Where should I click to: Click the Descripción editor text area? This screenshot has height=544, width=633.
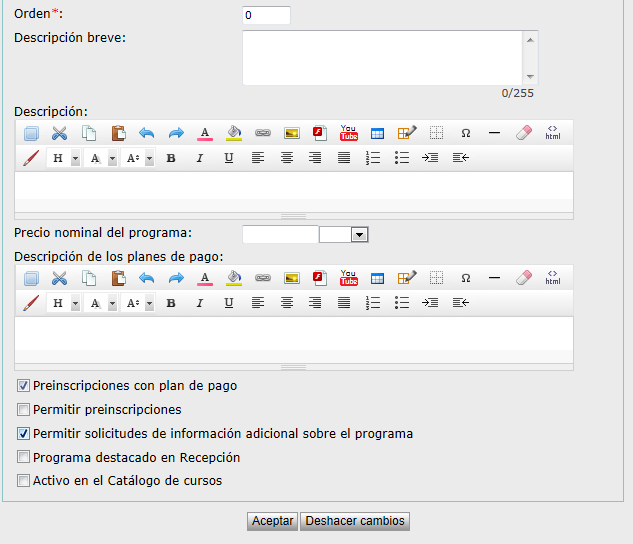pos(294,192)
